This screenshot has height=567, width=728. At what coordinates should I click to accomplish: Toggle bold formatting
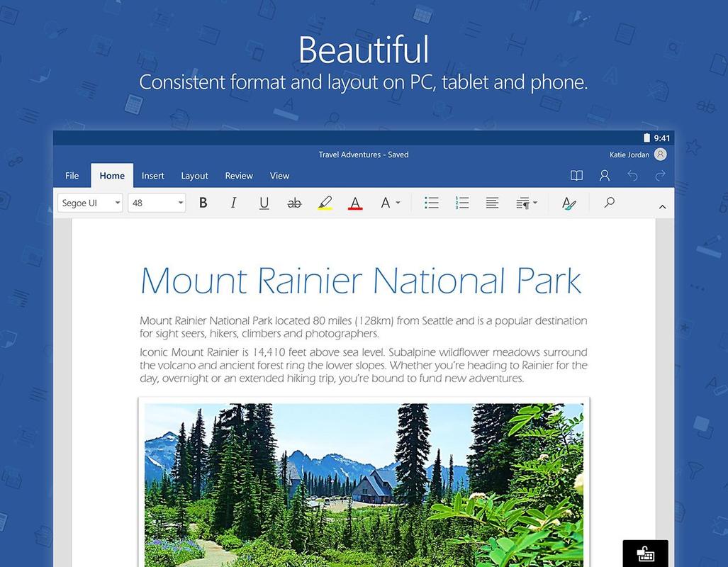203,203
